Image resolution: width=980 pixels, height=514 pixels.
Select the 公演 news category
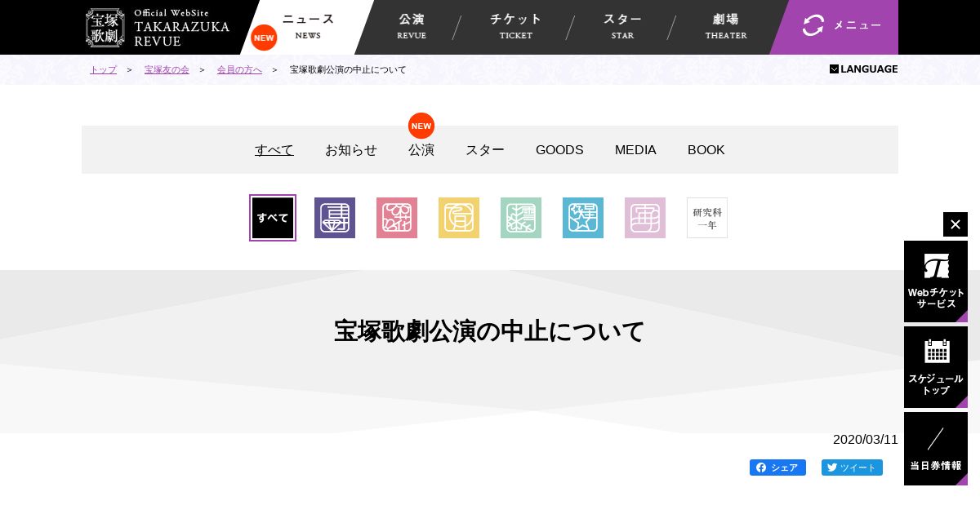(421, 150)
